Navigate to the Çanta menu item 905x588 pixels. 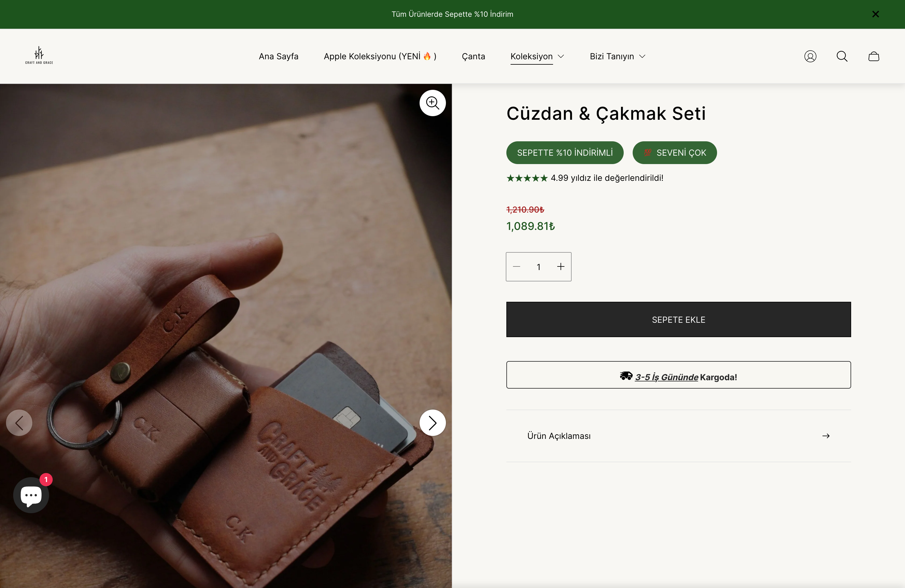(473, 56)
